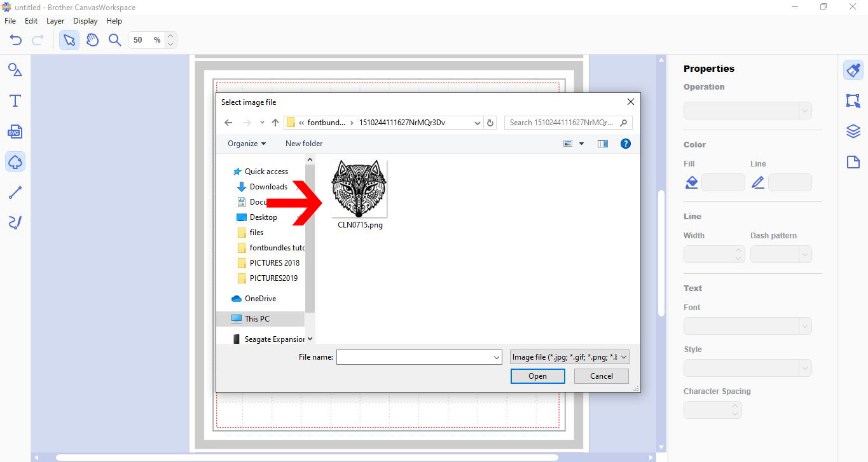Select Downloads in navigation tree

tap(263, 187)
